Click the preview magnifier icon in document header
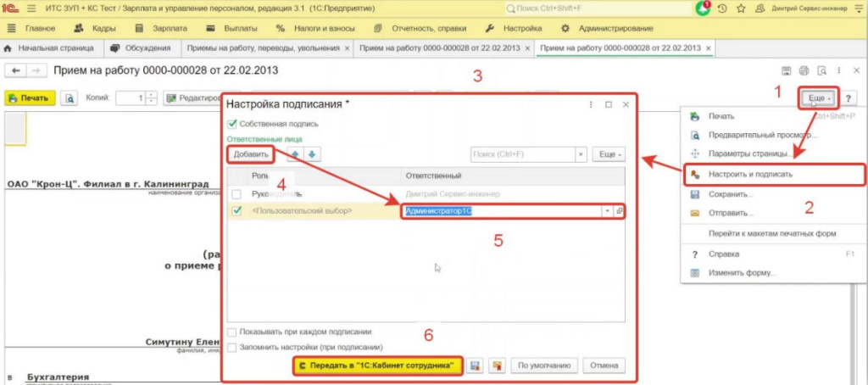 click(822, 70)
